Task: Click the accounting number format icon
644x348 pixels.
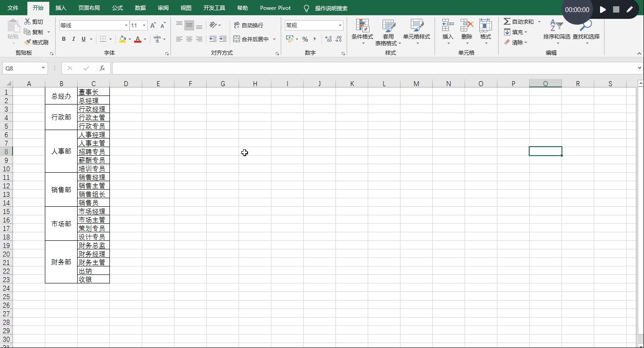Action: click(x=290, y=39)
